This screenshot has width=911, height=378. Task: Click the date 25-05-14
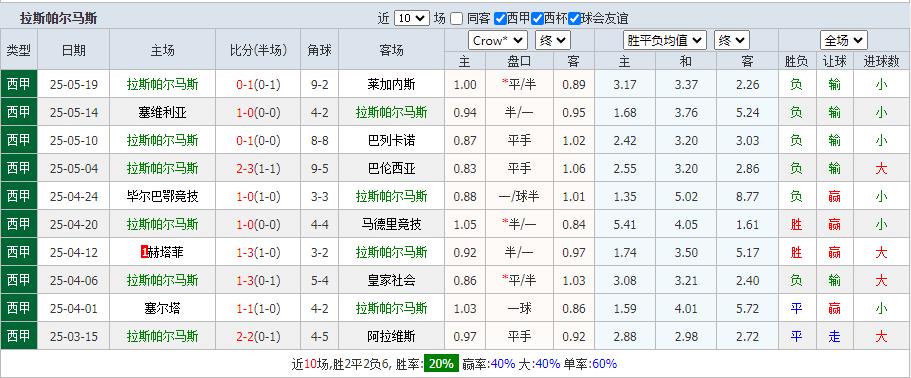point(74,113)
